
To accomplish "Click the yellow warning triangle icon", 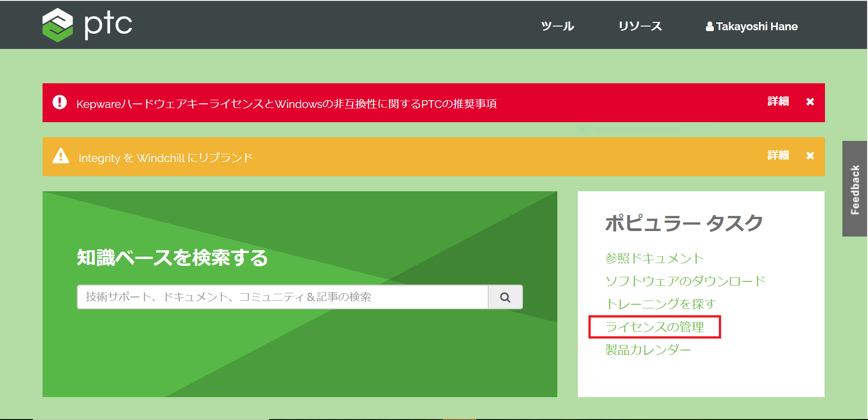I will [60, 156].
